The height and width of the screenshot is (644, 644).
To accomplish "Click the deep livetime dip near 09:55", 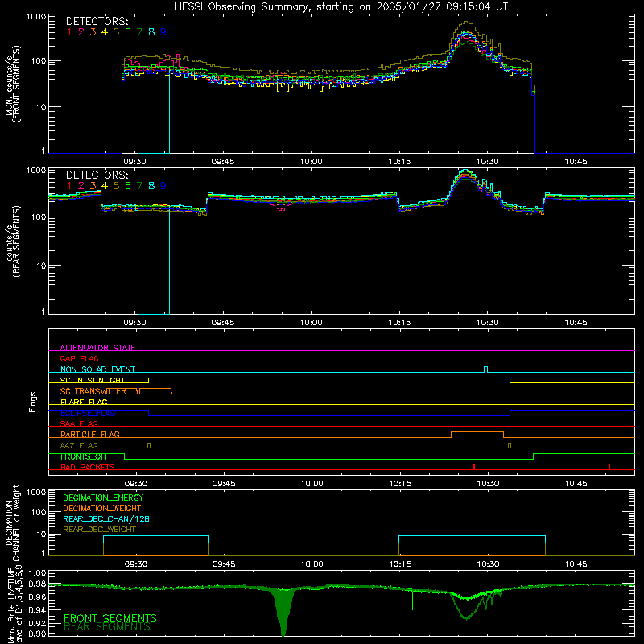I will coord(283,612).
